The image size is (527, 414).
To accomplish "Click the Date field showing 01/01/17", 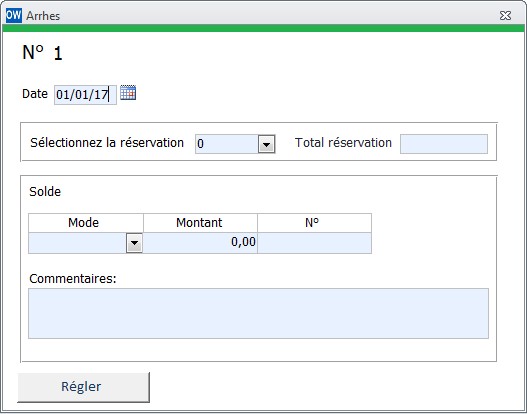I will coord(85,95).
